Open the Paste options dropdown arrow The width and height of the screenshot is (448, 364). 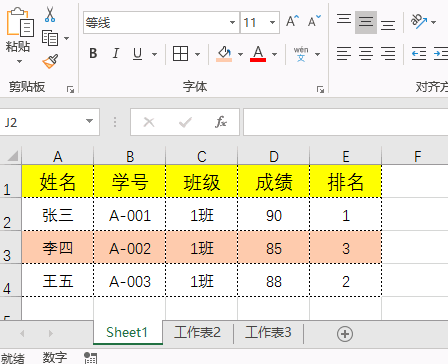coord(19,61)
